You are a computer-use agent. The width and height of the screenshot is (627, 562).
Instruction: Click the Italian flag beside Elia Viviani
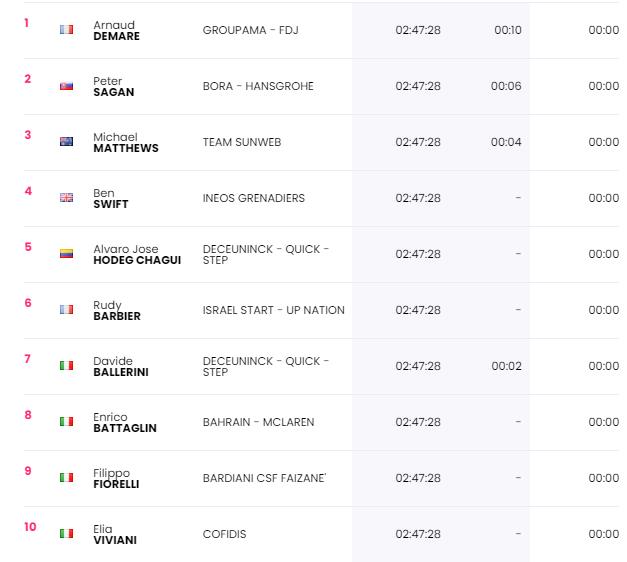[66, 534]
